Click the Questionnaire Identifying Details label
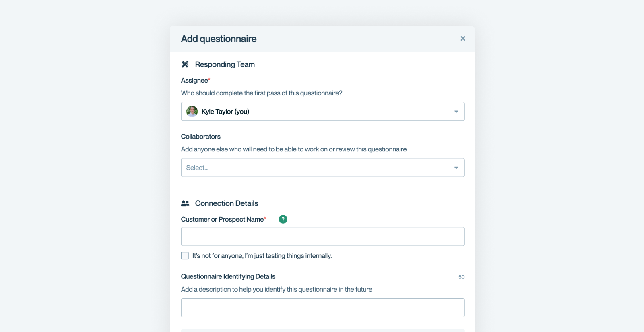Image resolution: width=644 pixels, height=332 pixels. coord(228,276)
